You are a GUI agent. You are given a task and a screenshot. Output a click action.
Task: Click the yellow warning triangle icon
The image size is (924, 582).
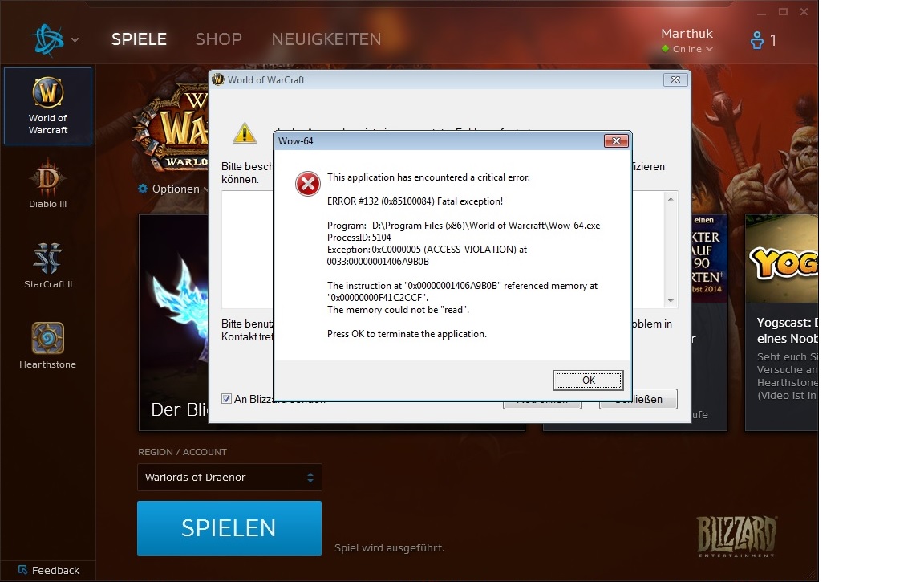click(244, 134)
